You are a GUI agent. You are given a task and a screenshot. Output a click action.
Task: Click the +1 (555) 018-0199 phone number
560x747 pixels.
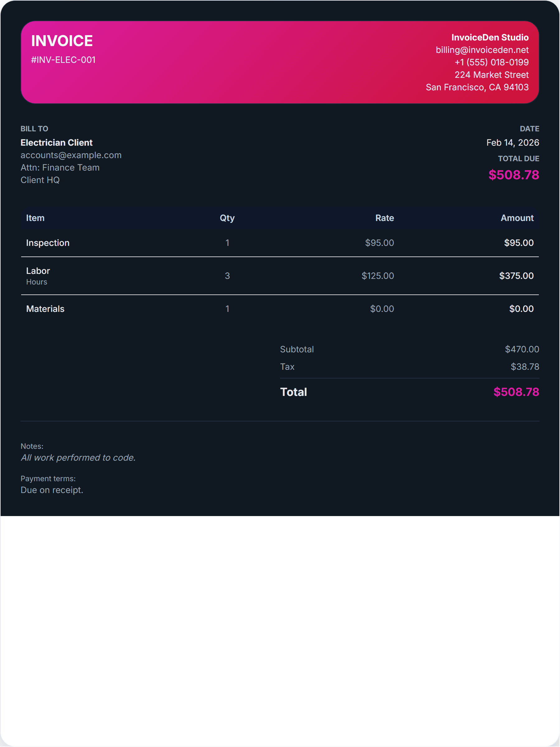click(x=491, y=63)
